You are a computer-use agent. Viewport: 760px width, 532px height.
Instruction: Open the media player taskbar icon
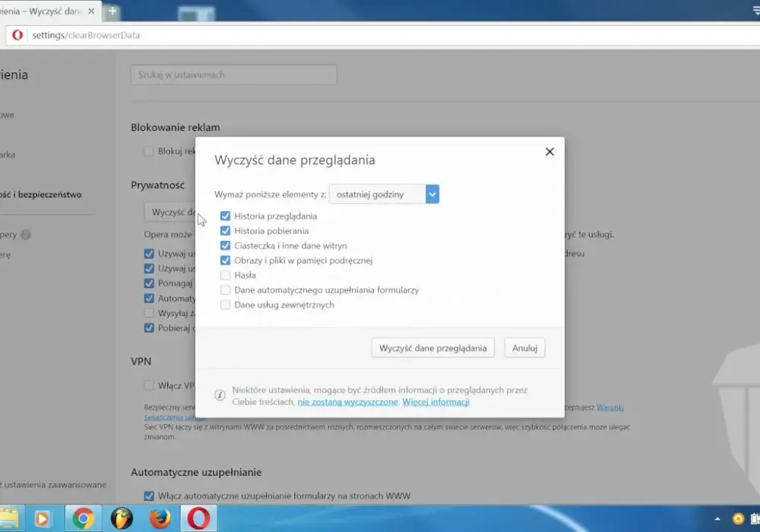42,519
